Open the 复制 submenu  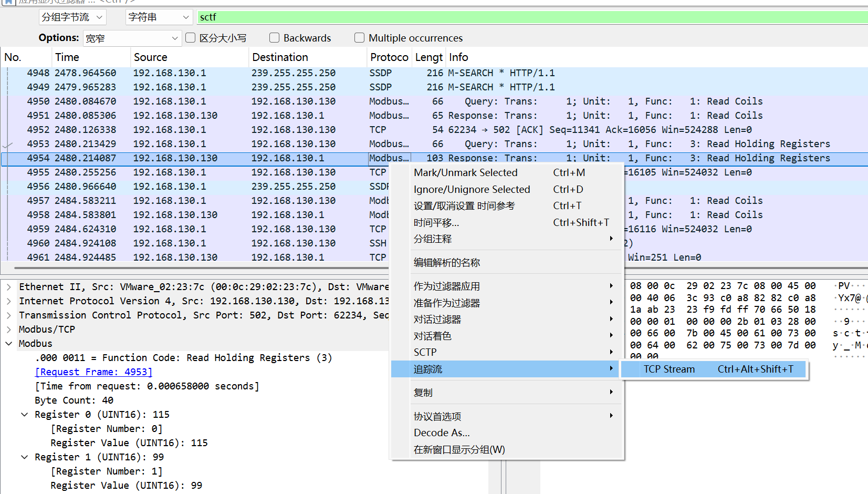pos(423,392)
